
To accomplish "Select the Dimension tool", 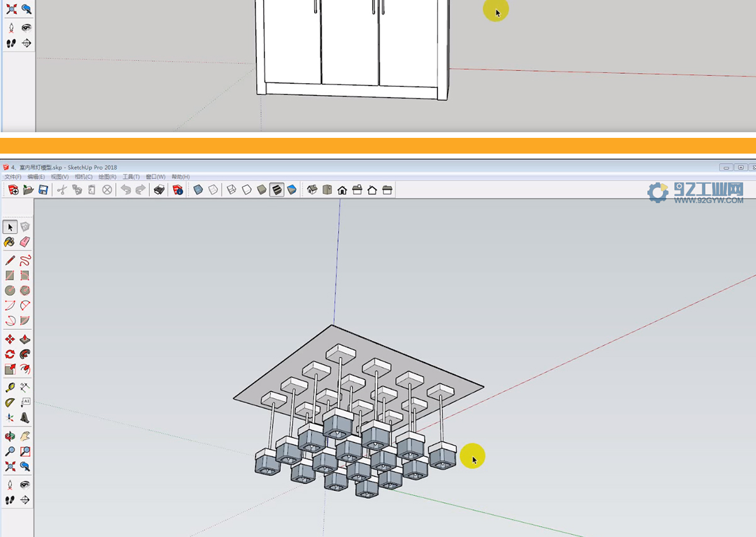I will click(x=25, y=388).
